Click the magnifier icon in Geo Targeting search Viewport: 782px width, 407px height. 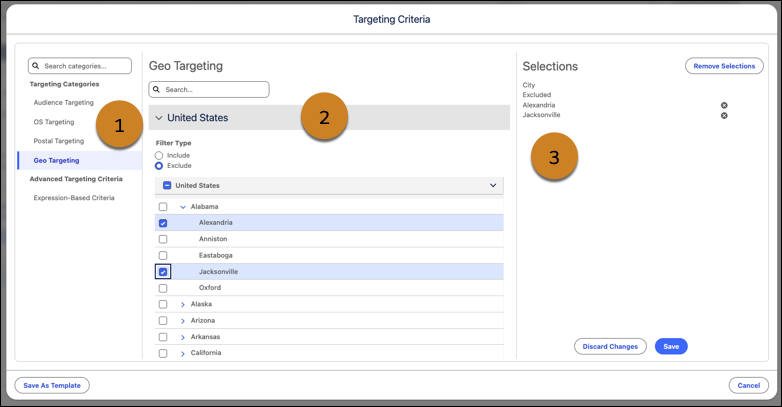(x=157, y=89)
